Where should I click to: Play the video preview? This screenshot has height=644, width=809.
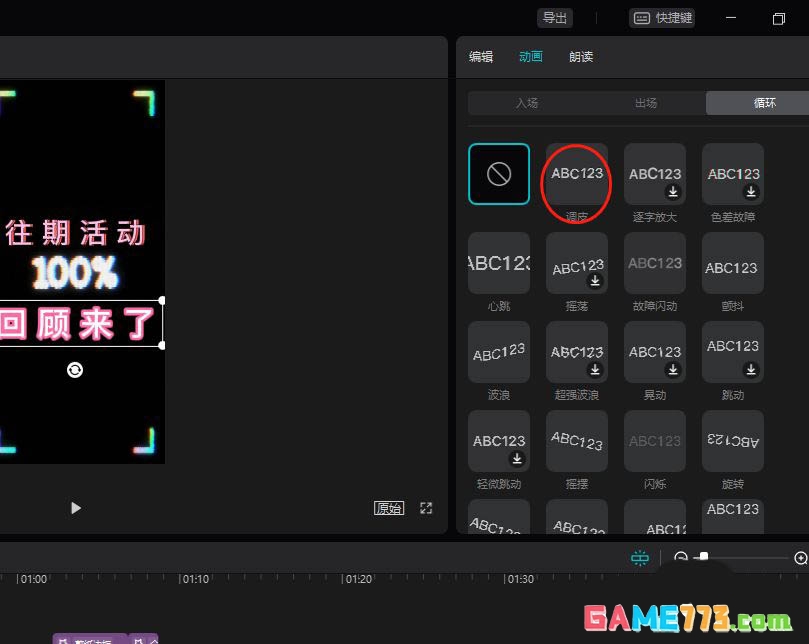(x=76, y=508)
